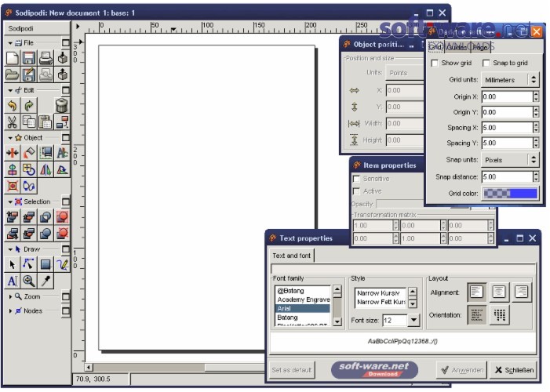Viewport: 550px width, 392px height.
Task: Enable the Show grid checkbox
Action: pyautogui.click(x=434, y=64)
